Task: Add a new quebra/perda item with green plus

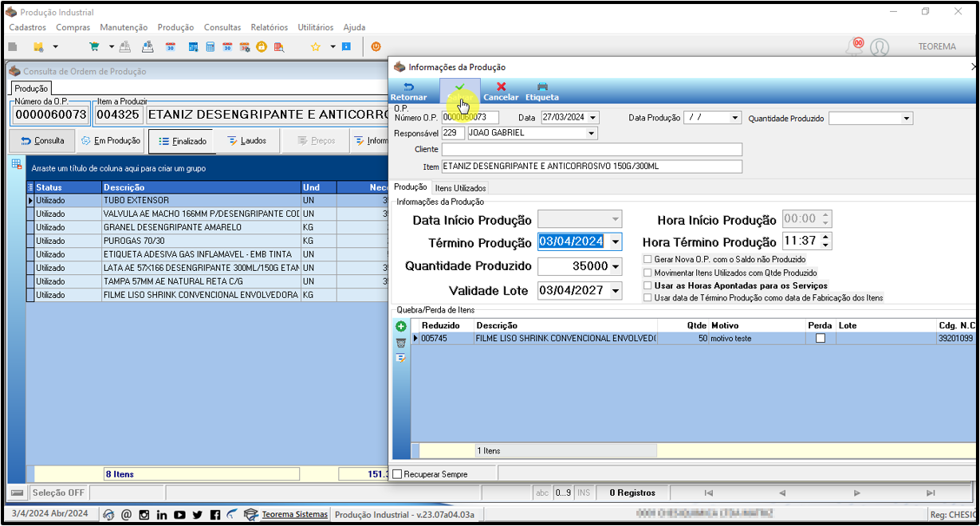Action: pos(401,327)
